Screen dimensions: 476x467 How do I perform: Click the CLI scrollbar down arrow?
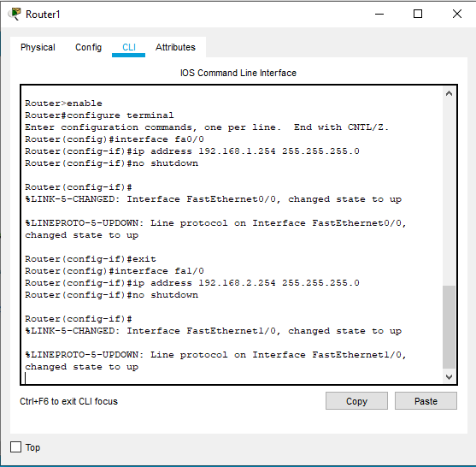[449, 376]
